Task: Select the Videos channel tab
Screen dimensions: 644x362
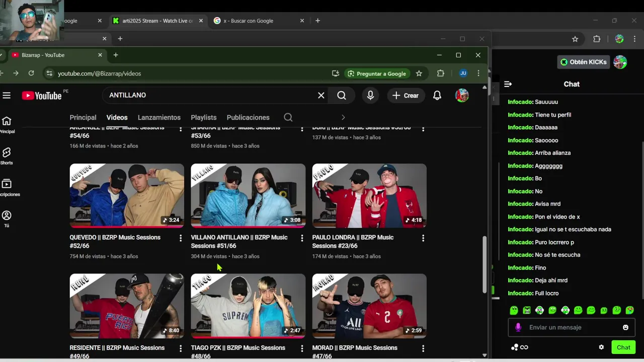Action: tap(117, 117)
